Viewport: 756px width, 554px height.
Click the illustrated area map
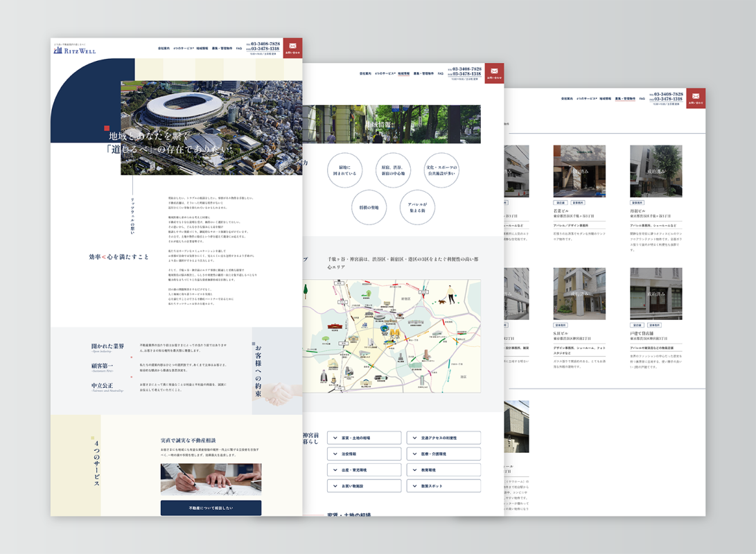point(392,337)
